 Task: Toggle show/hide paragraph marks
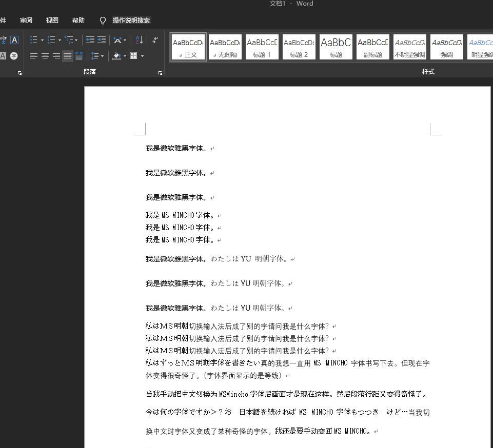[x=155, y=40]
